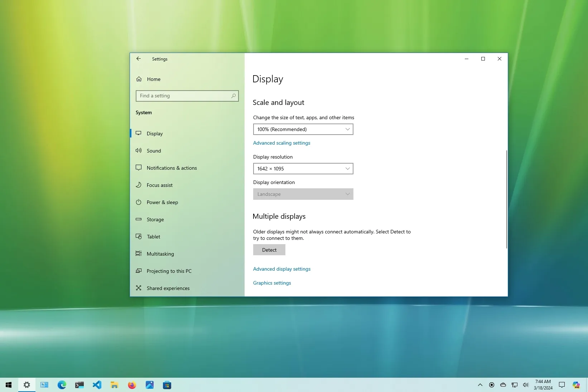Select Sound settings in the sidebar
The image size is (588, 392).
(x=154, y=150)
